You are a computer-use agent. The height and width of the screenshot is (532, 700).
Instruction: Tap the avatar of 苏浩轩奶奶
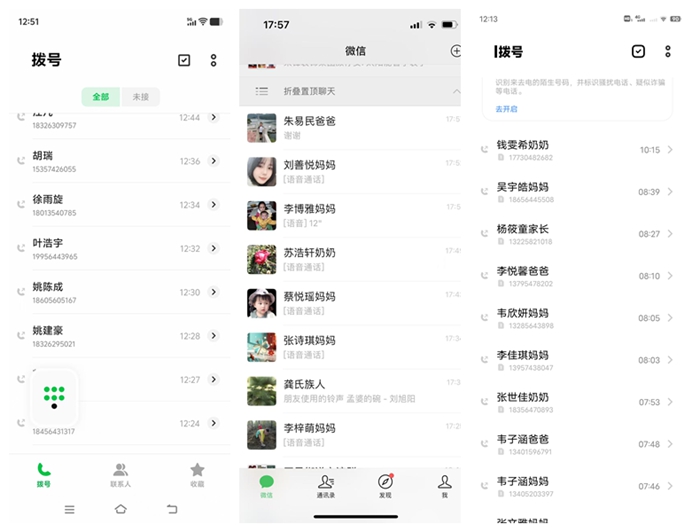tap(262, 259)
